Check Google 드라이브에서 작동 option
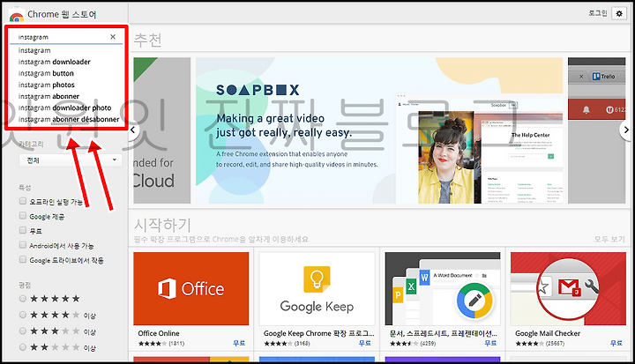 coord(23,259)
